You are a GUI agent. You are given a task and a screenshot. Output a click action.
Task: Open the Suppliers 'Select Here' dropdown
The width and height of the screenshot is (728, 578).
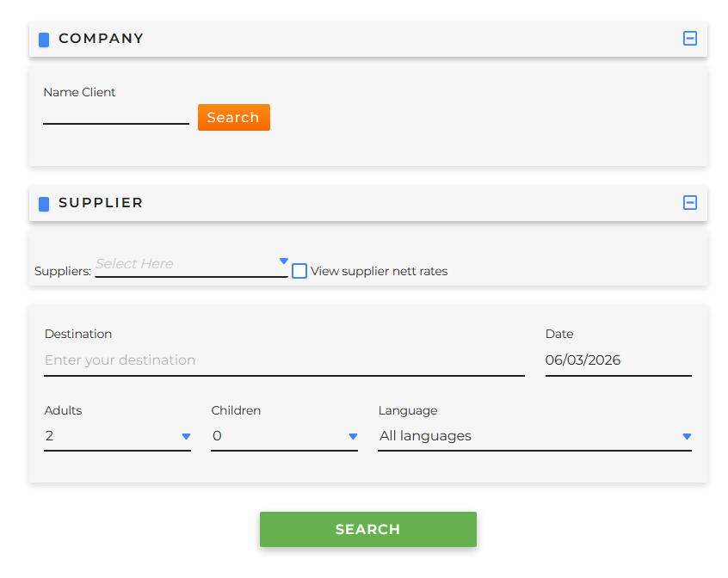185,265
